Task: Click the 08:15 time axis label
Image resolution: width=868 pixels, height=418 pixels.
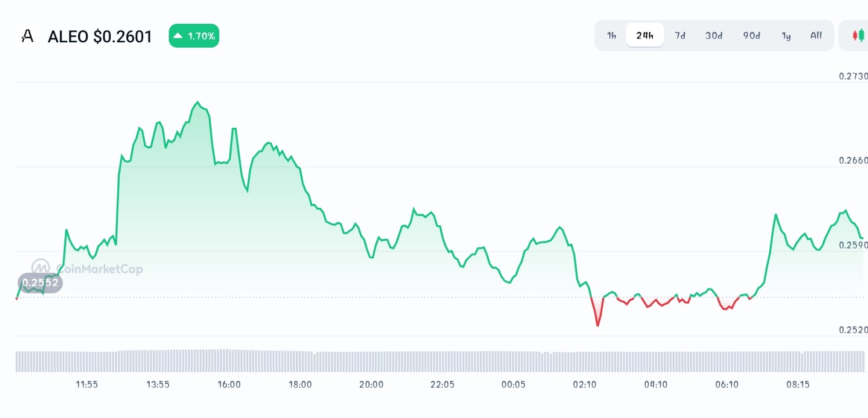Action: pos(798,384)
